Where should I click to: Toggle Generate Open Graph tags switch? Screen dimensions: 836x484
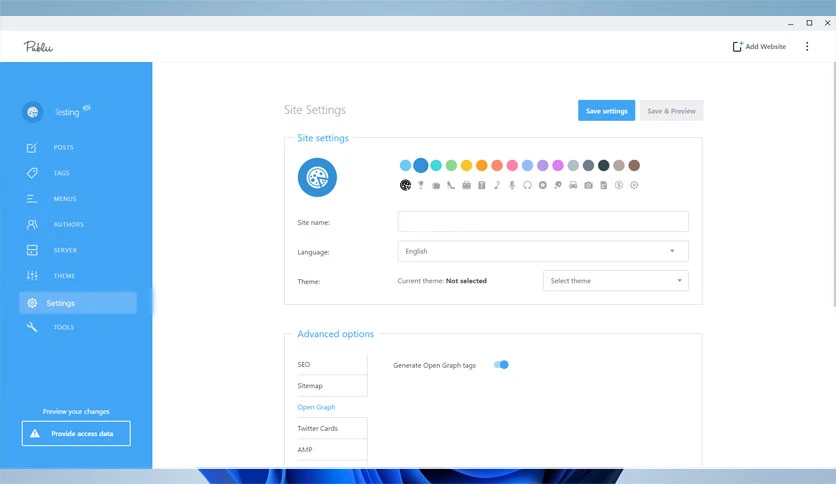pyautogui.click(x=501, y=365)
